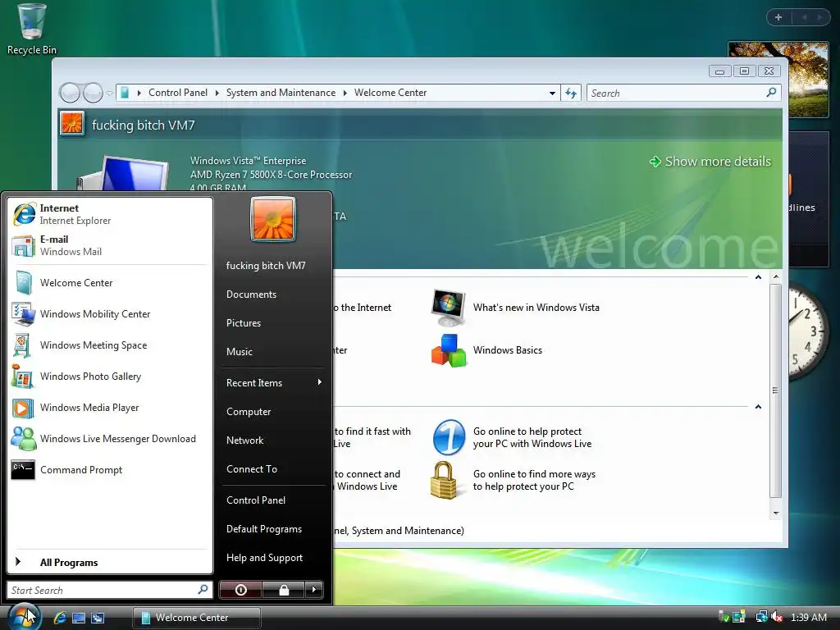Click System and Maintenance breadcrumb
The width and height of the screenshot is (840, 630).
(281, 93)
